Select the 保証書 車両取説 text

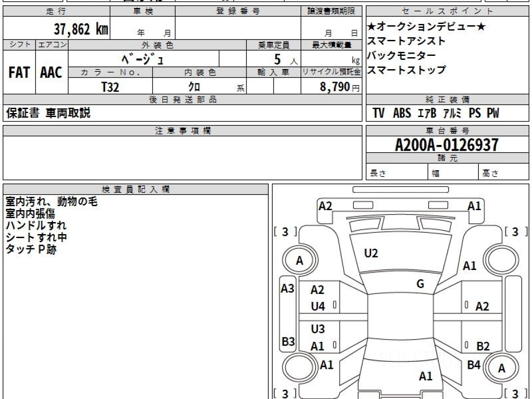point(48,113)
